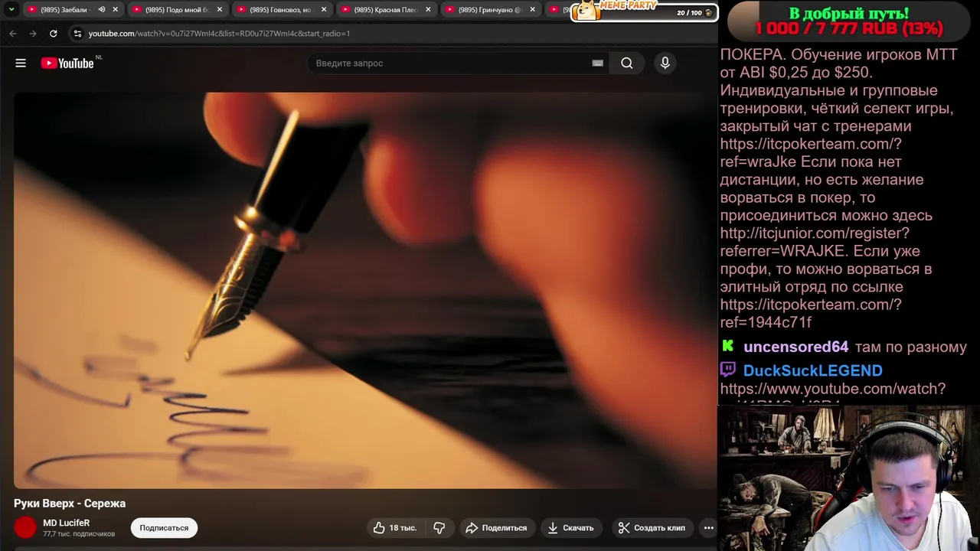
Task: Close the 'Красная Плесень' tab
Action: [429, 10]
